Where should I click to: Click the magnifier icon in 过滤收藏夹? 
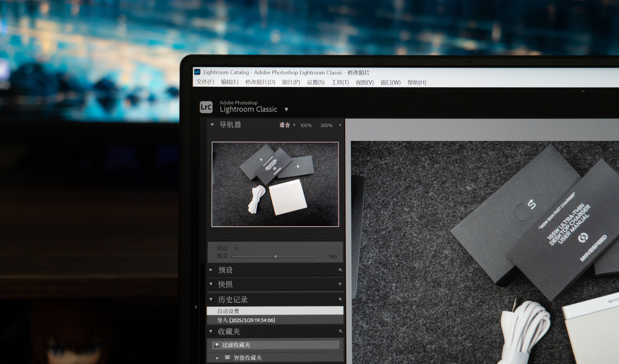coord(216,345)
